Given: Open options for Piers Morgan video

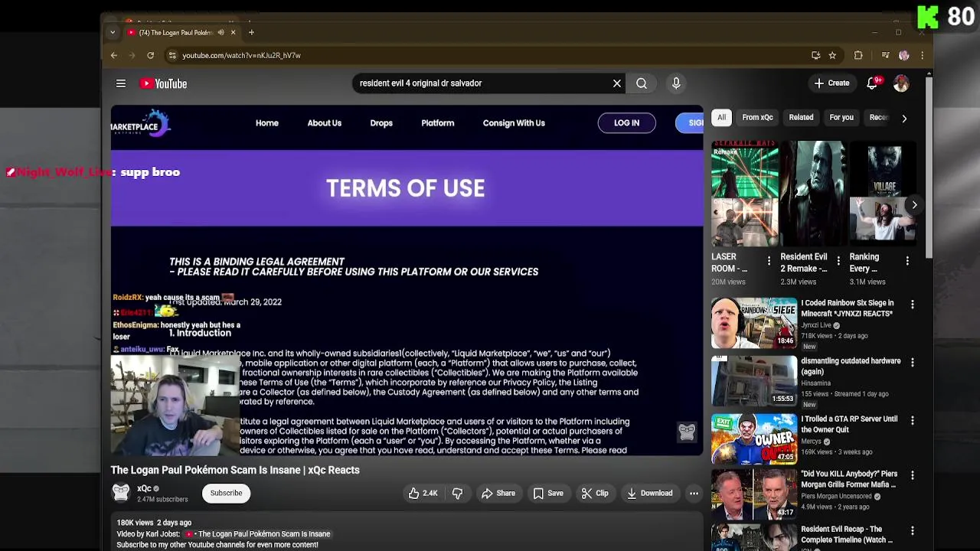Looking at the screenshot, I should tap(913, 475).
